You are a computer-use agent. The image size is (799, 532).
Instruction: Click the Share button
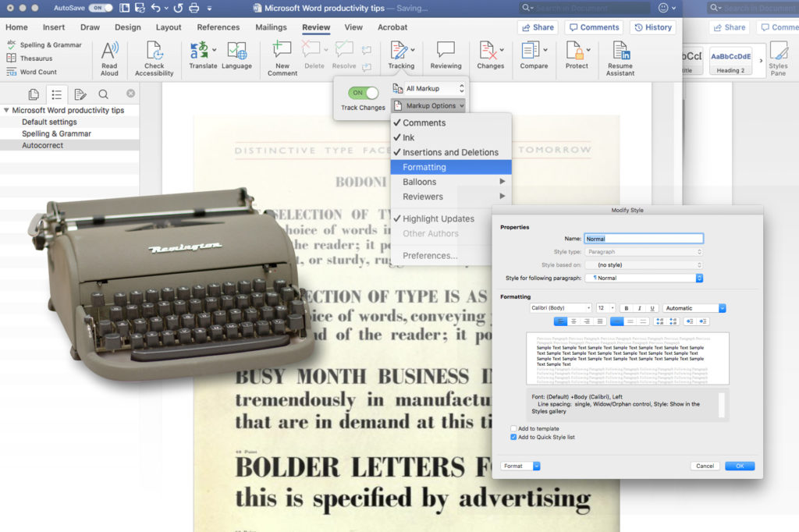pos(538,27)
